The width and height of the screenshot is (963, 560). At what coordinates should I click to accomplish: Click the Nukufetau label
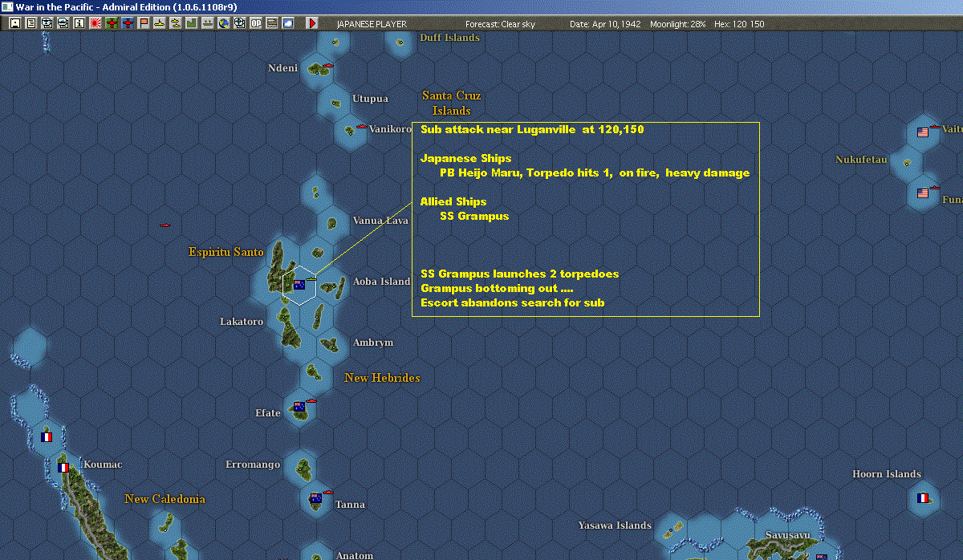click(x=861, y=160)
